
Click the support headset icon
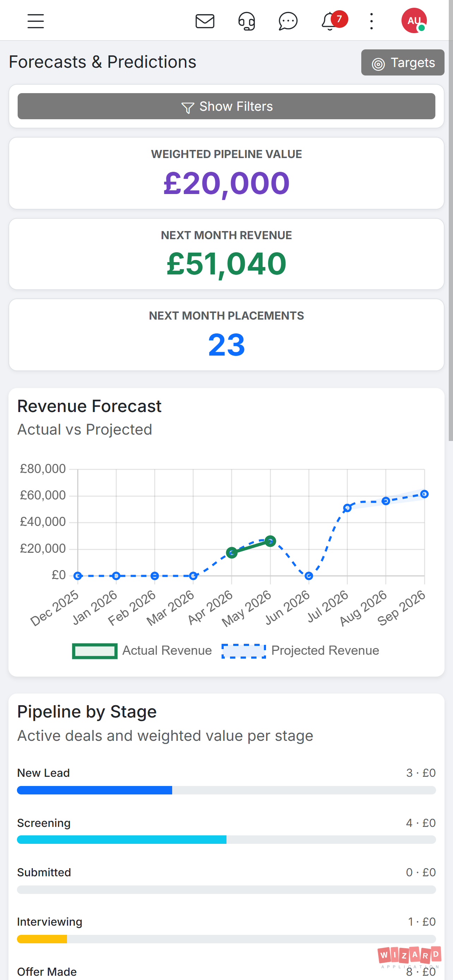click(x=247, y=21)
